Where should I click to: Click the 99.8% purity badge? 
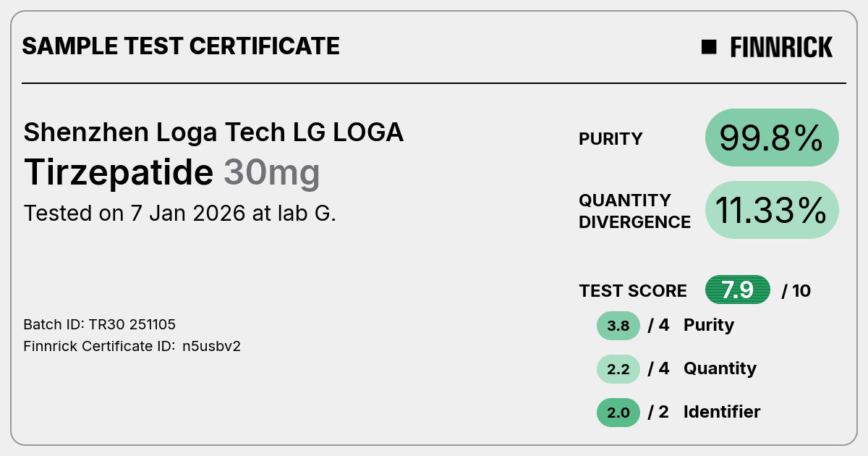click(772, 138)
